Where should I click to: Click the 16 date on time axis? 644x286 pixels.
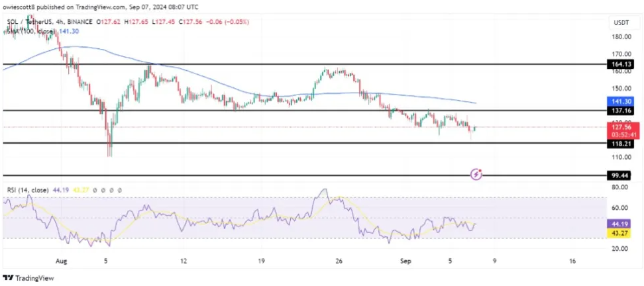(572, 261)
